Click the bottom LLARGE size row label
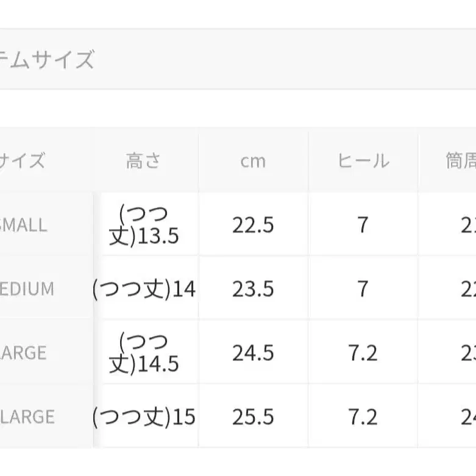This screenshot has width=476, height=476. [27, 417]
